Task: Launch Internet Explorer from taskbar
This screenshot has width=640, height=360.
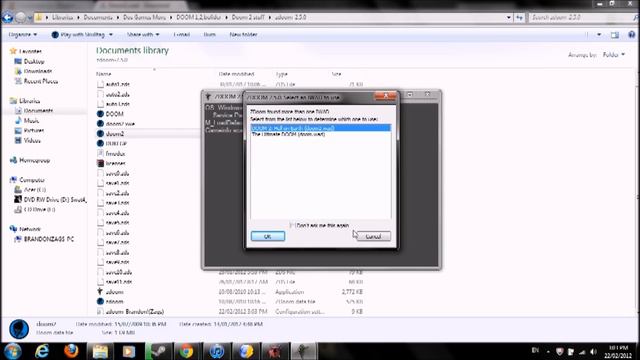Action: (x=42, y=351)
